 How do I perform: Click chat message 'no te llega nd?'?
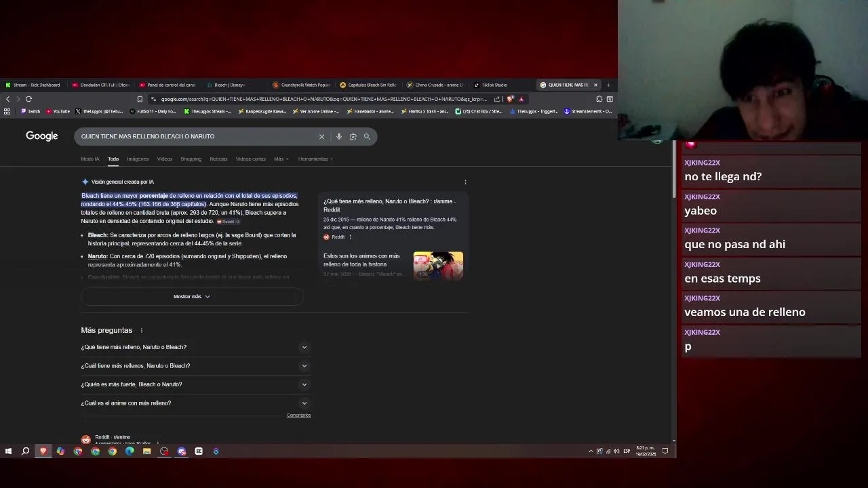pos(723,177)
